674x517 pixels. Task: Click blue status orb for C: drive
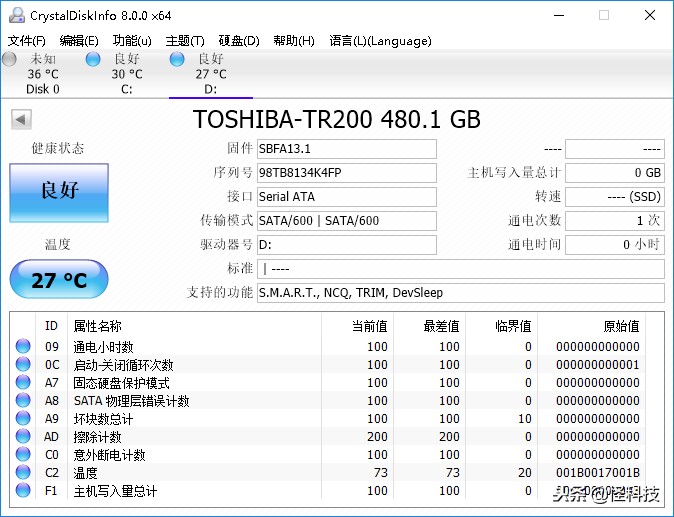(93, 59)
